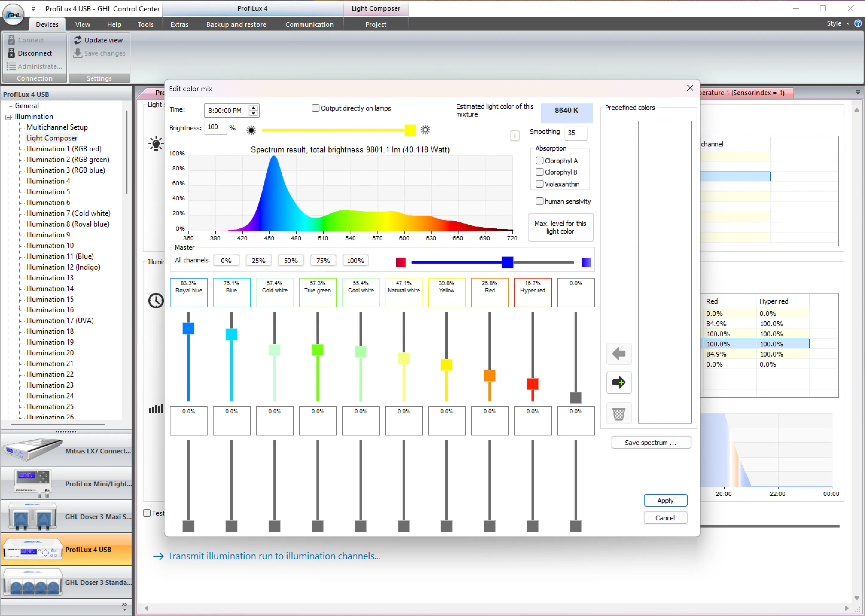The image size is (865, 616).
Task: Click the Smoothing value input field
Action: click(x=575, y=133)
